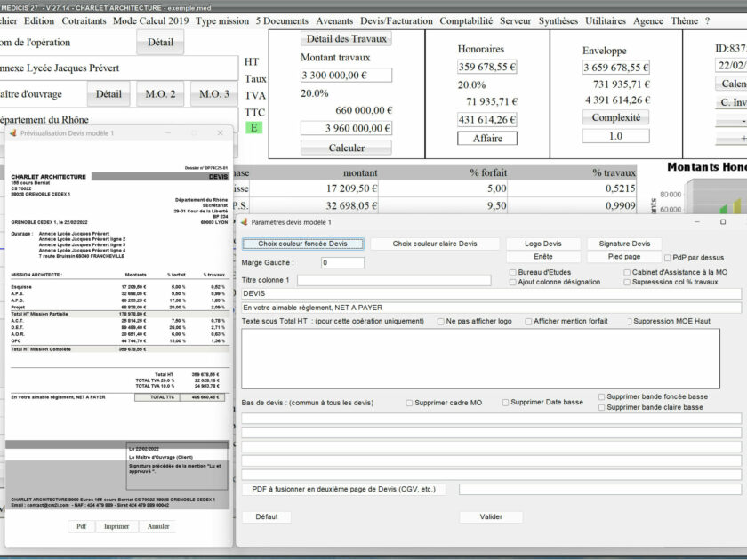Image resolution: width=747 pixels, height=560 pixels.
Task: Export the preview with the Pdf button
Action: point(81,526)
